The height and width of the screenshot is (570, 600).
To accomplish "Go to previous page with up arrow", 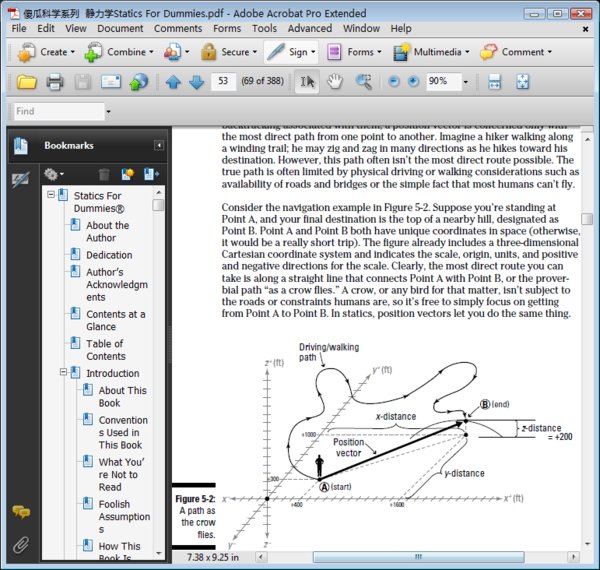I will pos(174,81).
